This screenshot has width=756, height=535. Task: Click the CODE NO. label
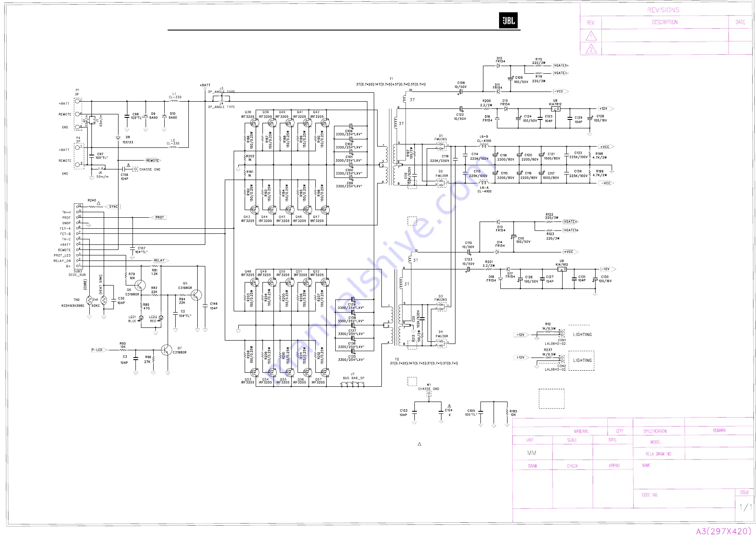650,495
